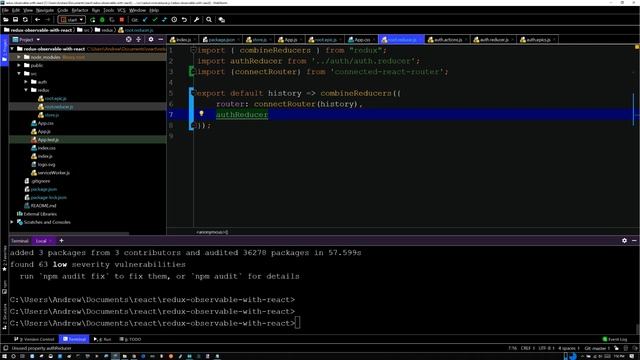Image resolution: width=640 pixels, height=360 pixels.
Task: Open the Run tool window button
Action: pos(102,339)
